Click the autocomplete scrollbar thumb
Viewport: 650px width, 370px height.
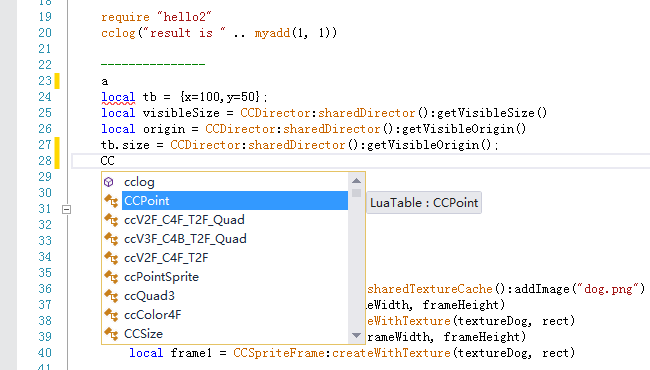(x=357, y=193)
